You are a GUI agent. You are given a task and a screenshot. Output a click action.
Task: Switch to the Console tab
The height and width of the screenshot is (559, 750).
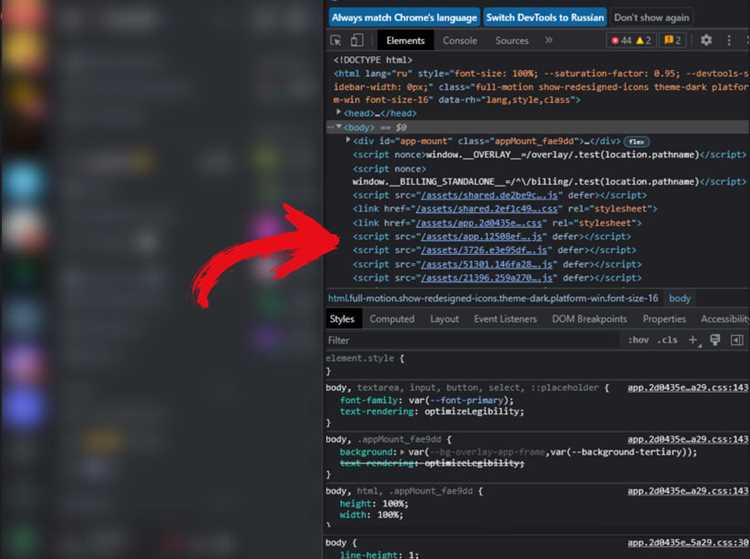click(x=460, y=41)
